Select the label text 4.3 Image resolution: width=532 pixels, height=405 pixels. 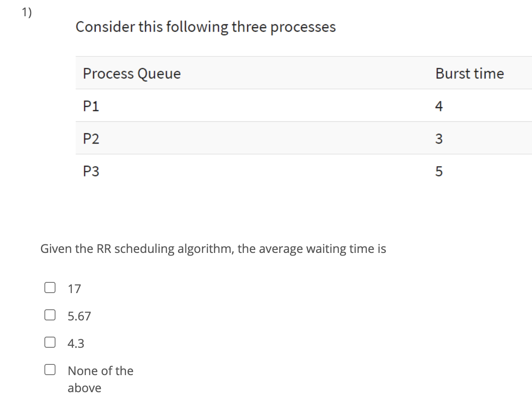click(76, 343)
